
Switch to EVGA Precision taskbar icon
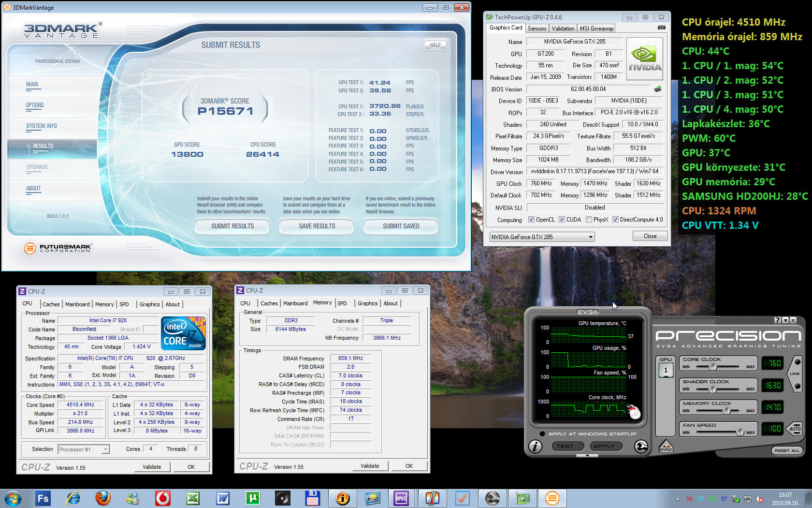point(493,498)
